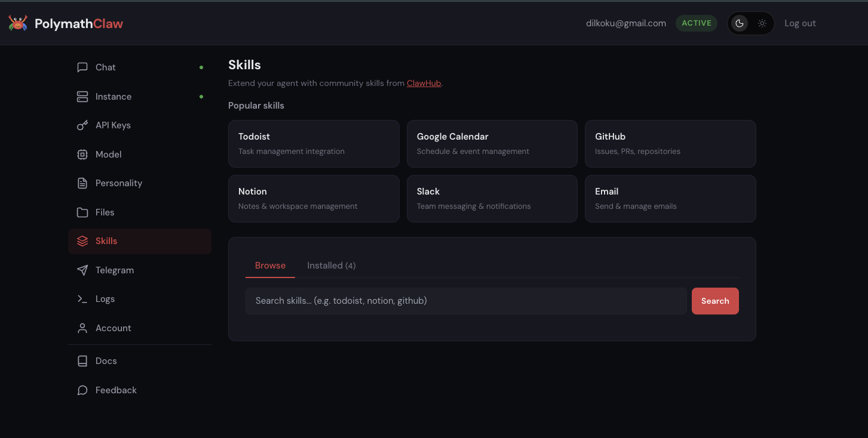Screen dimensions: 868x438
Task: Select the Todoist skill card
Action: click(314, 144)
